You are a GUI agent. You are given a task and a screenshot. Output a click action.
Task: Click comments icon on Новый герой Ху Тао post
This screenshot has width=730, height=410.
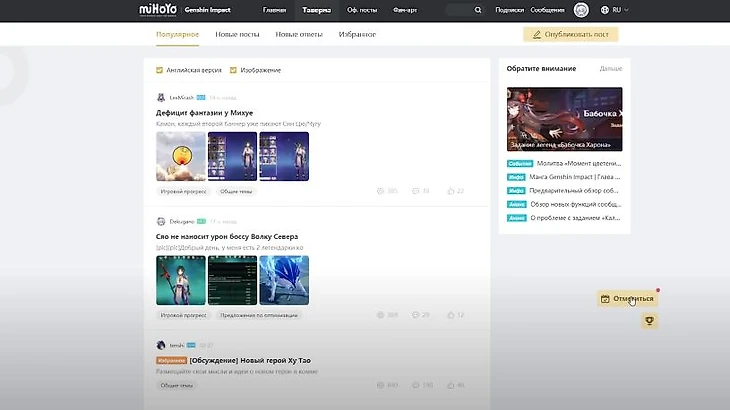[x=416, y=385]
